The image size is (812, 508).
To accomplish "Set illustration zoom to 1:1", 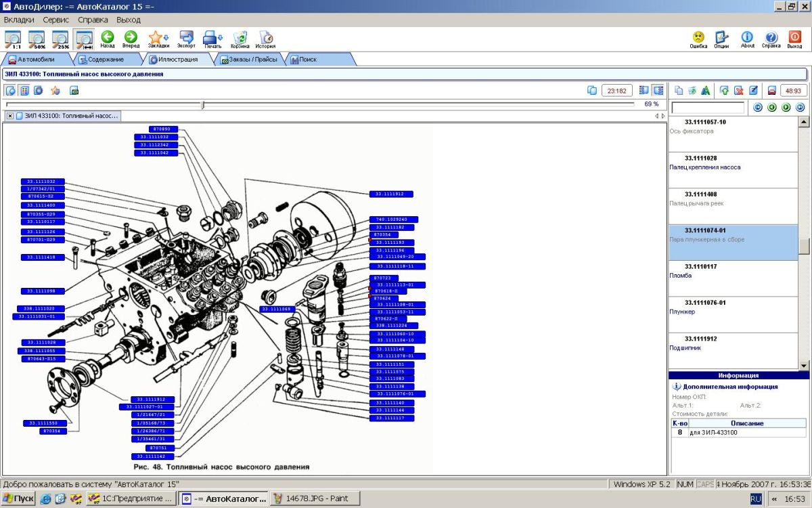I will [x=13, y=39].
